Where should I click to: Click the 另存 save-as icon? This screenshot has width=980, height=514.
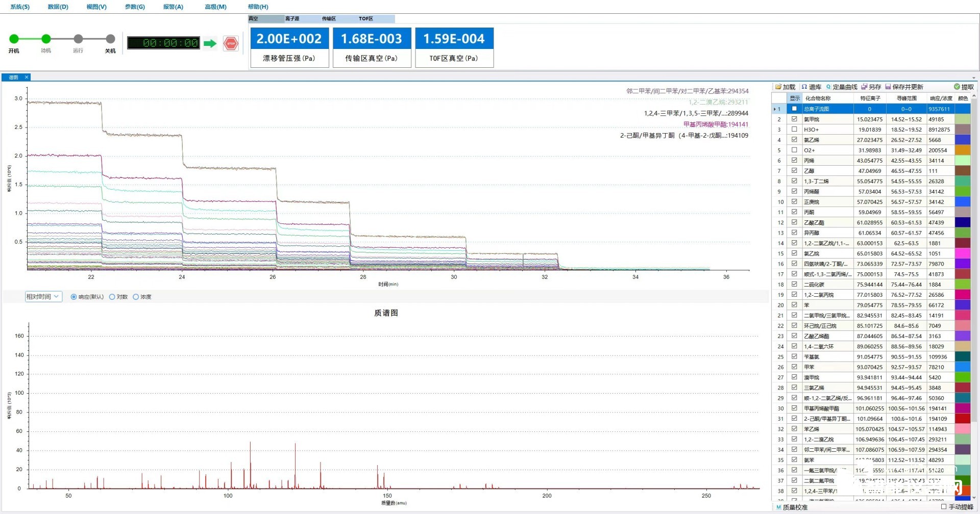click(864, 87)
